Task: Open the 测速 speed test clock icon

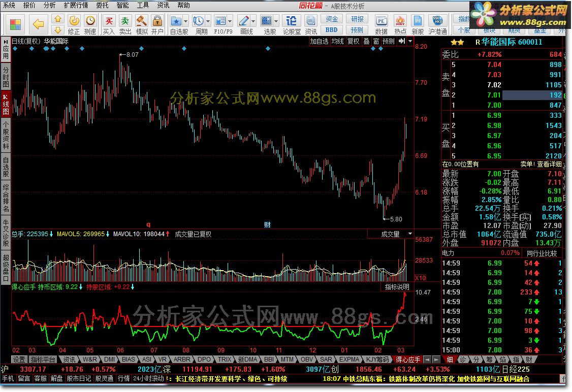Action: [x=90, y=21]
